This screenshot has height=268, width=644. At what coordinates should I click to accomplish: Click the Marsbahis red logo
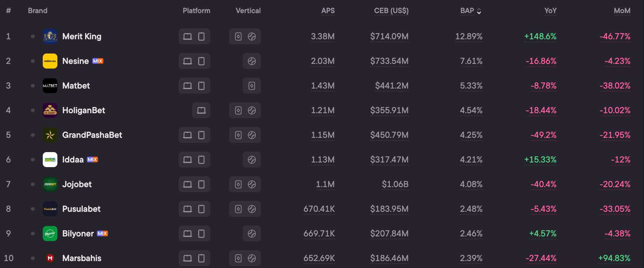[50, 258]
